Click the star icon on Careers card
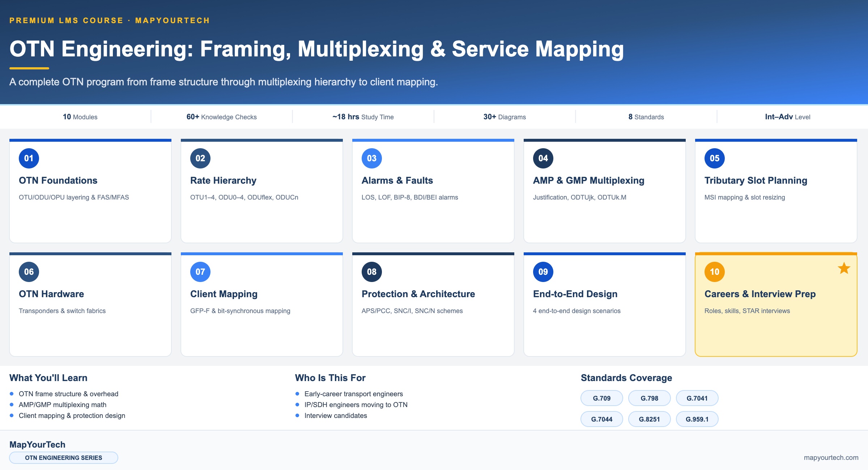This screenshot has height=470, width=868. coord(844,268)
